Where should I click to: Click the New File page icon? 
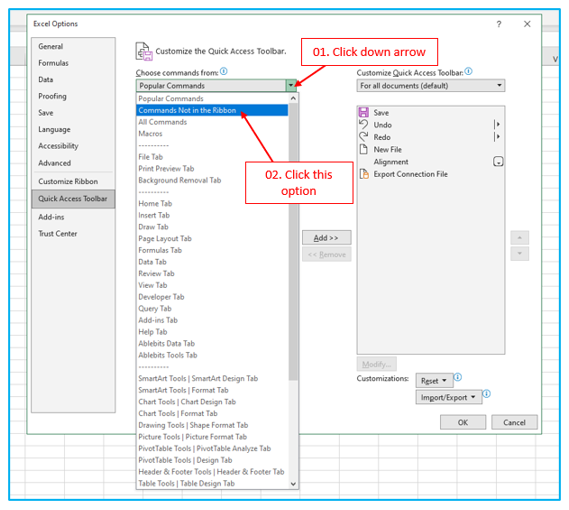click(364, 149)
